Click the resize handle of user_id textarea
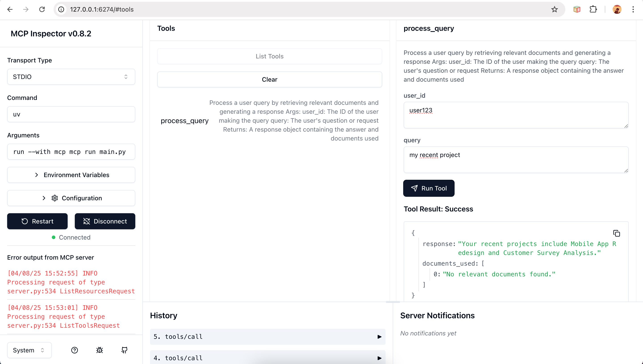 point(626,126)
